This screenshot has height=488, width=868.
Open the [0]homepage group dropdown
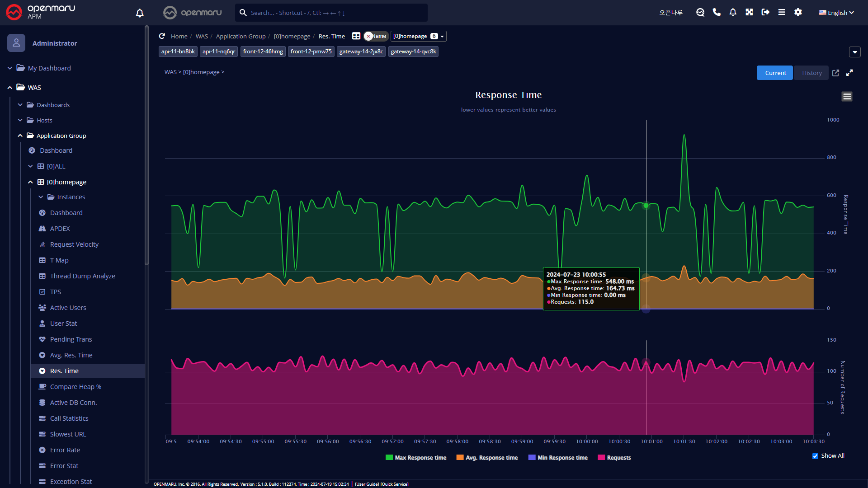(x=418, y=36)
